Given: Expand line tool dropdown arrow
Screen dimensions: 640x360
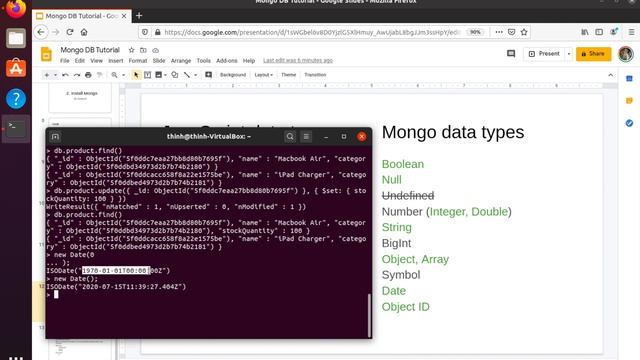Looking at the screenshot, I should pos(196,75).
